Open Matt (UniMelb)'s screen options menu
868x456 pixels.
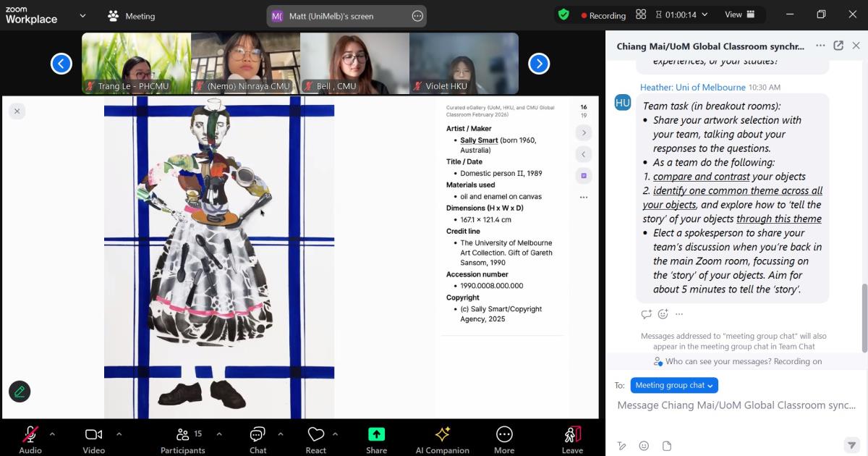[417, 16]
